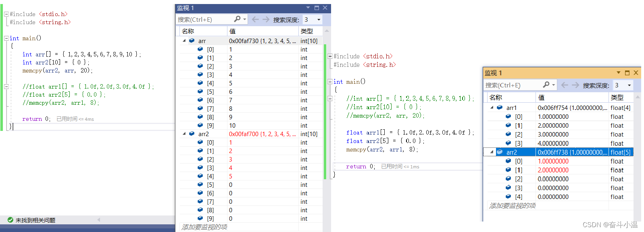644x232 pixels.
Task: Collapse the arr int[10] tree node
Action: point(184,41)
